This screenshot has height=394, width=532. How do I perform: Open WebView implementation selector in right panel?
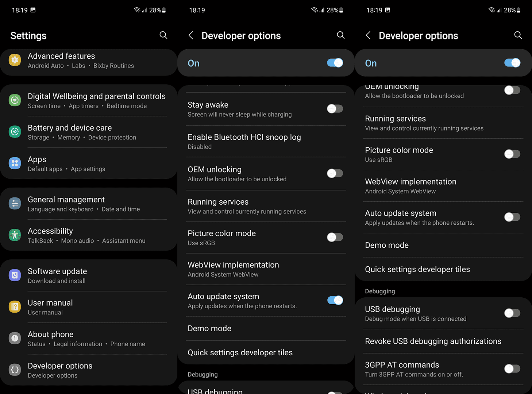click(x=443, y=186)
